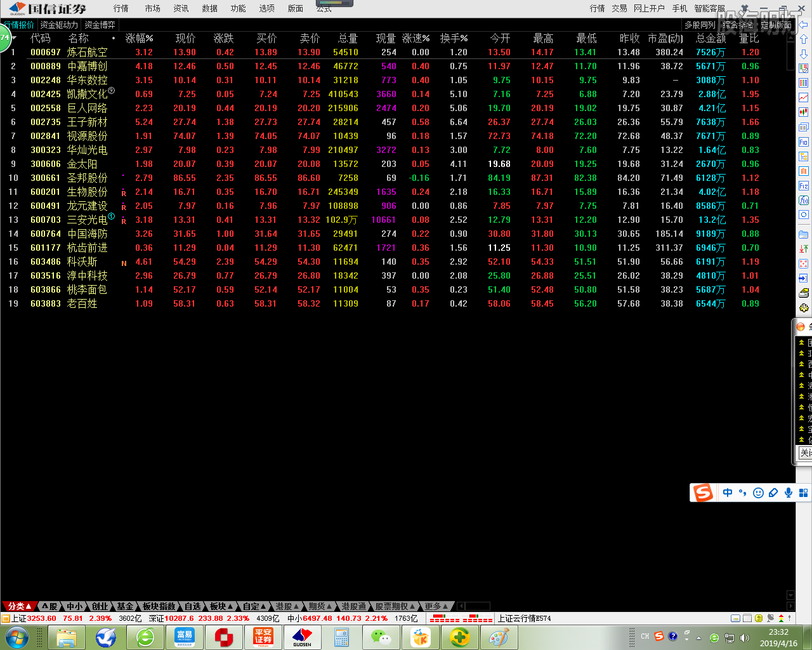Click the 上证 index value 3253.60 in status bar

pyautogui.click(x=41, y=618)
